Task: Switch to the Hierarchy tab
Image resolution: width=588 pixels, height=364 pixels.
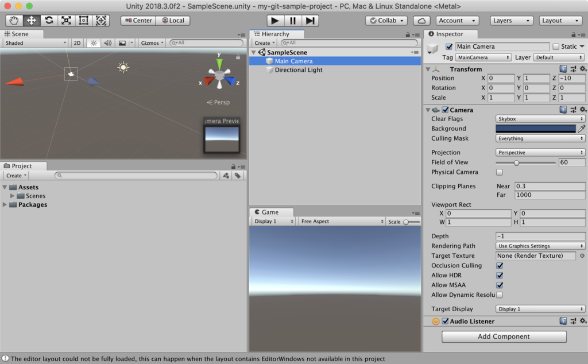Action: (276, 34)
